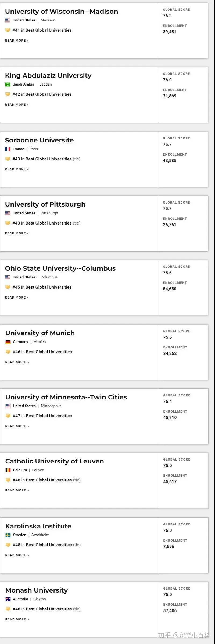Click the ranking badge icon beside #45

(x=8, y=287)
